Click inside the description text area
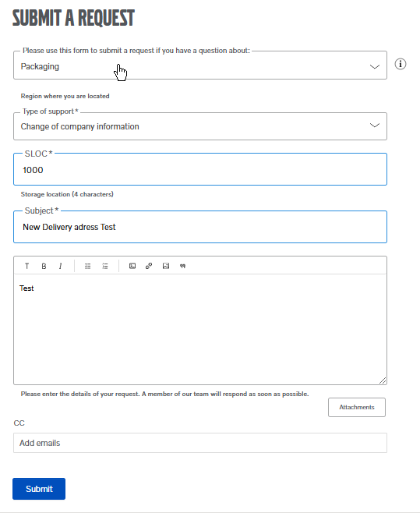 pos(200,329)
